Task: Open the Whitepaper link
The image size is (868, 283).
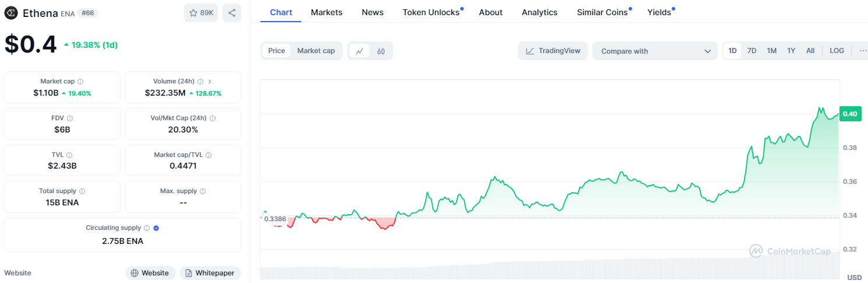Action: tap(210, 272)
